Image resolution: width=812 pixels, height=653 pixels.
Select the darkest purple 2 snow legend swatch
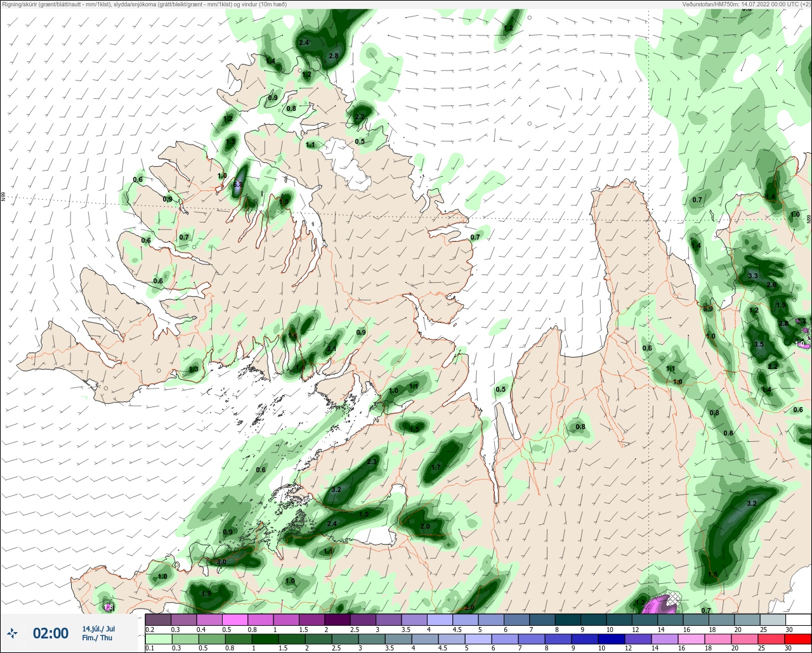click(x=337, y=619)
